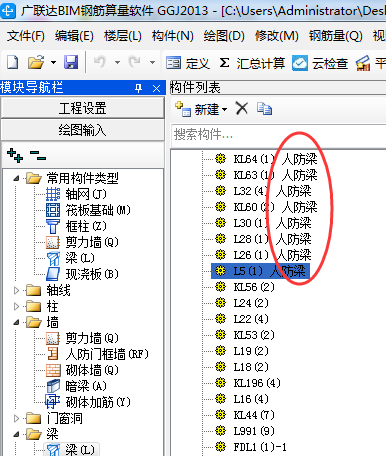Image resolution: width=386 pixels, height=456 pixels.
Task: Click the New file icon in toolbar
Action: point(12,62)
